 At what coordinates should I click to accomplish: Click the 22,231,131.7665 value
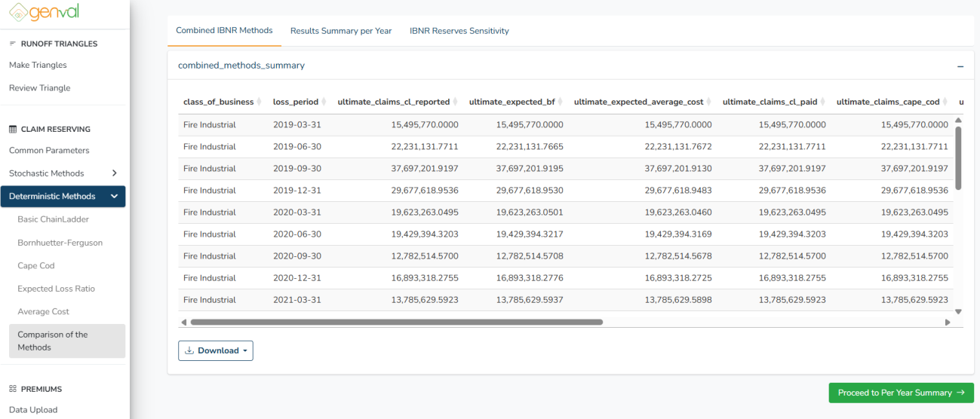(x=530, y=147)
